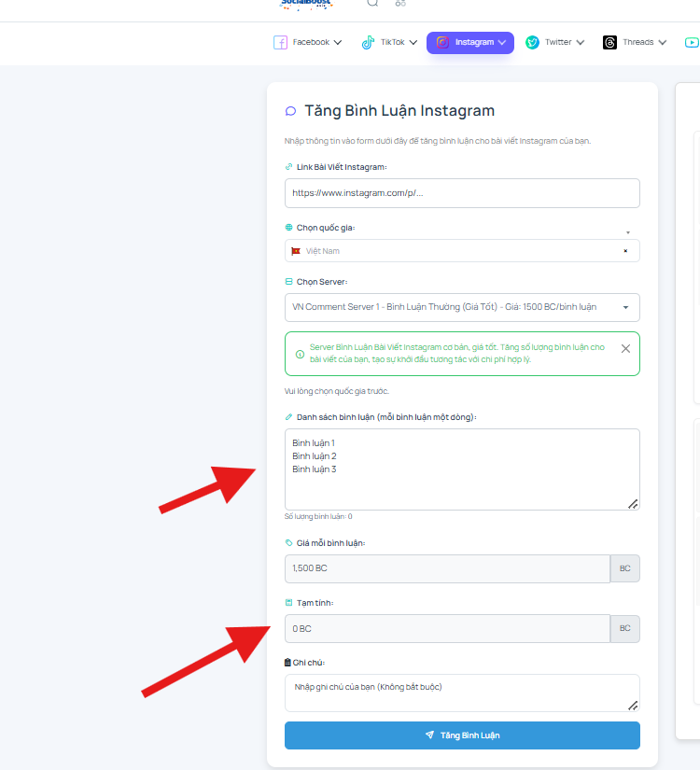Expand the Threads menu chevron
The image size is (700, 770).
pyautogui.click(x=662, y=43)
